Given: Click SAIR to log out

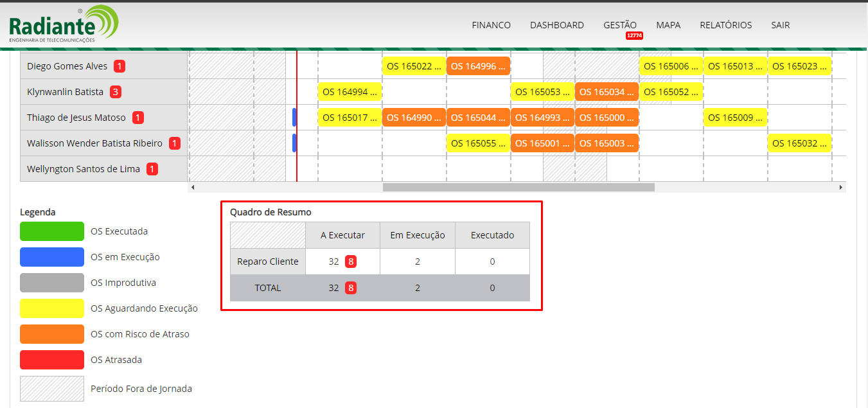Looking at the screenshot, I should point(780,25).
